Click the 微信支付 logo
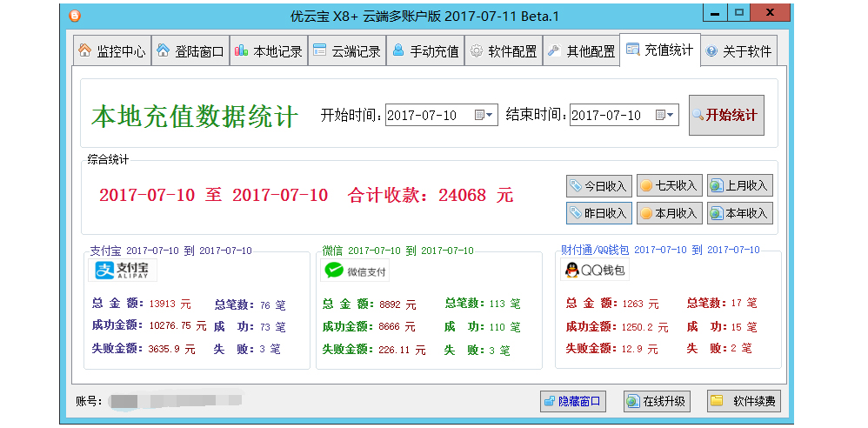 point(356,271)
